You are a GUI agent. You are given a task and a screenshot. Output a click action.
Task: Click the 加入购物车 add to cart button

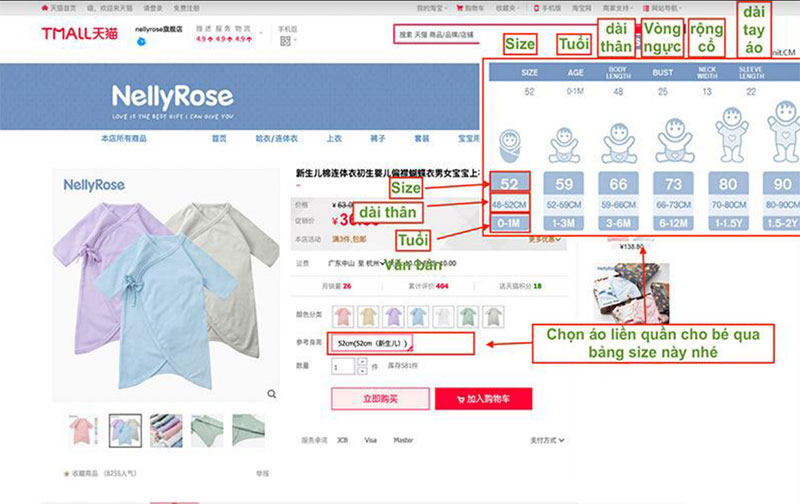(484, 398)
